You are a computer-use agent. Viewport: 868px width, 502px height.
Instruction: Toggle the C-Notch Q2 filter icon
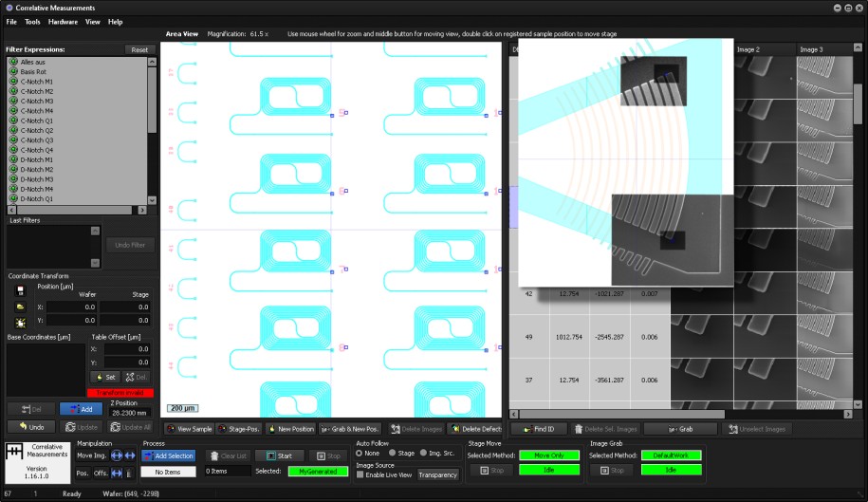click(14, 130)
